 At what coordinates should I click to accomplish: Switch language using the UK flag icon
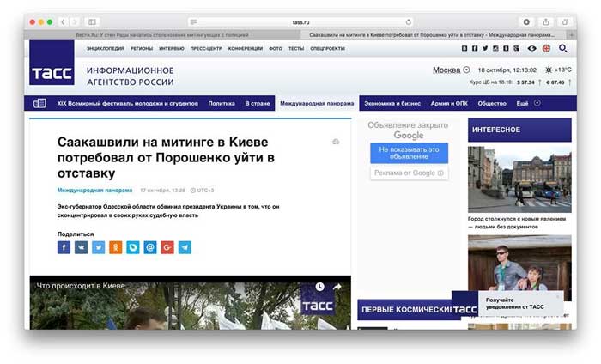pyautogui.click(x=546, y=49)
